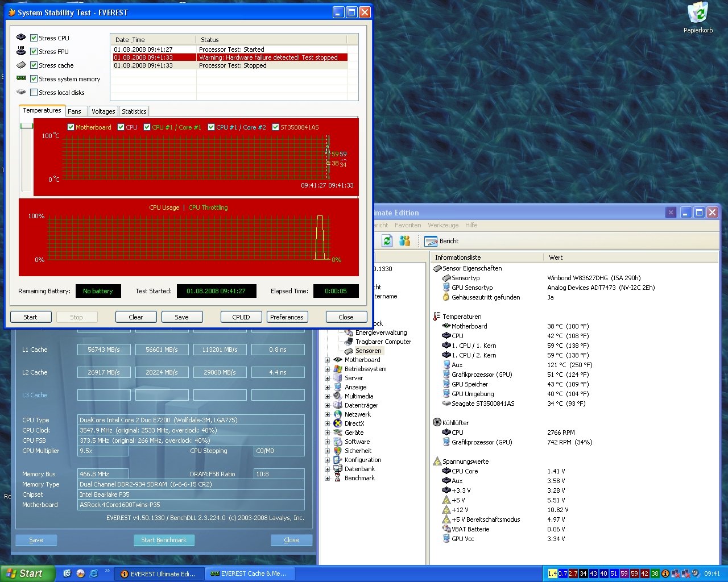
Task: Click the Multimedia speaker icon in tree
Action: pos(338,396)
